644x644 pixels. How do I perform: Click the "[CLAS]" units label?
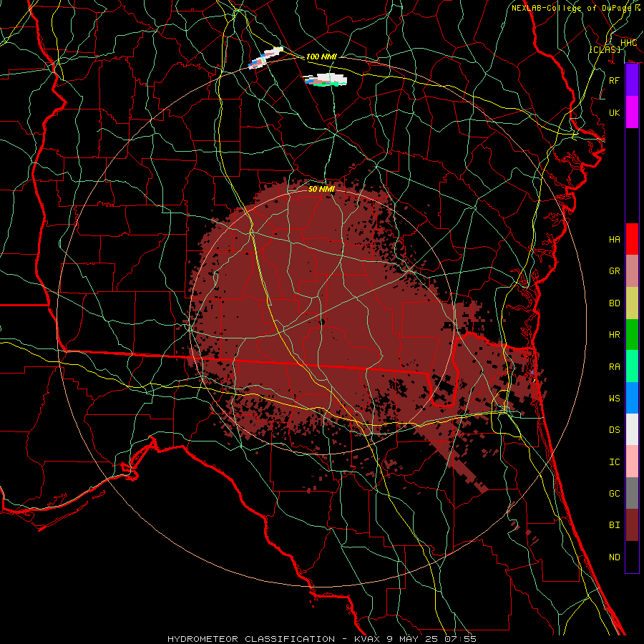pyautogui.click(x=605, y=49)
